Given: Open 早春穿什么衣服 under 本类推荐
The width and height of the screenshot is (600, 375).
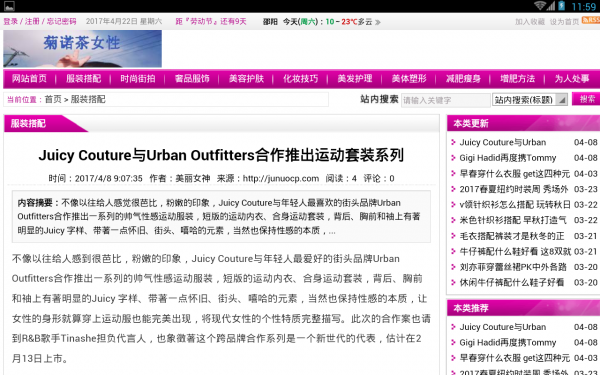Looking at the screenshot, I should tap(515, 358).
